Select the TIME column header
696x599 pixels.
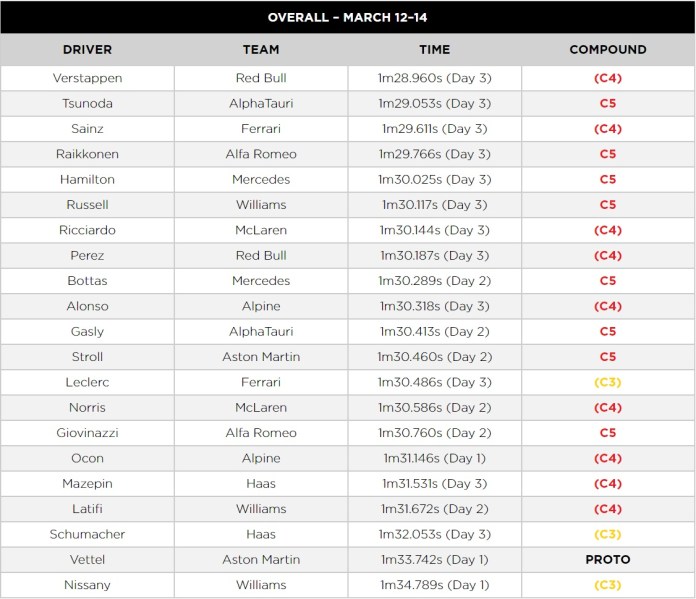click(x=435, y=49)
